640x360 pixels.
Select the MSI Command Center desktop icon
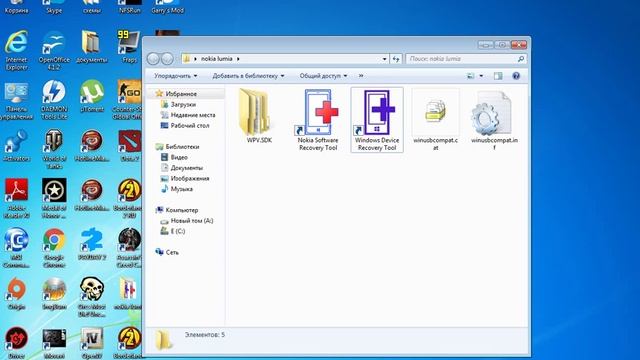[16, 248]
